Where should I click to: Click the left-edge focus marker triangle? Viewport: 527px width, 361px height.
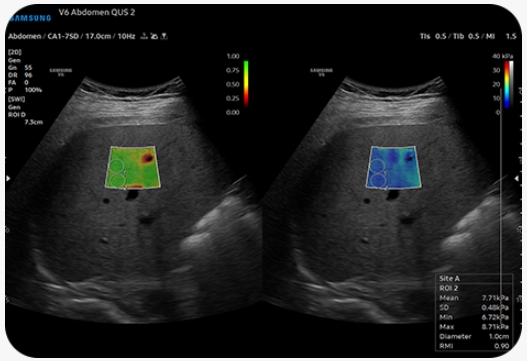point(8,178)
